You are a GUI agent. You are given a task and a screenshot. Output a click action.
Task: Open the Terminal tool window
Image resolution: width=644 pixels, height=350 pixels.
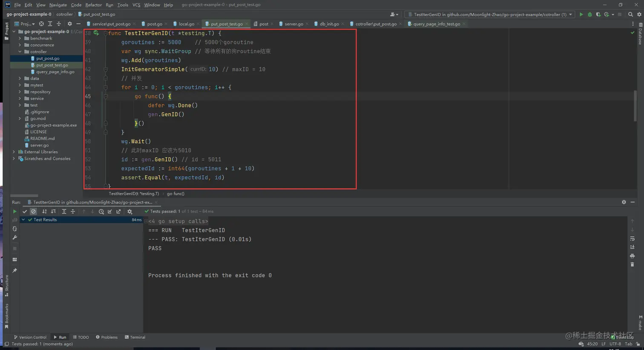tap(135, 337)
